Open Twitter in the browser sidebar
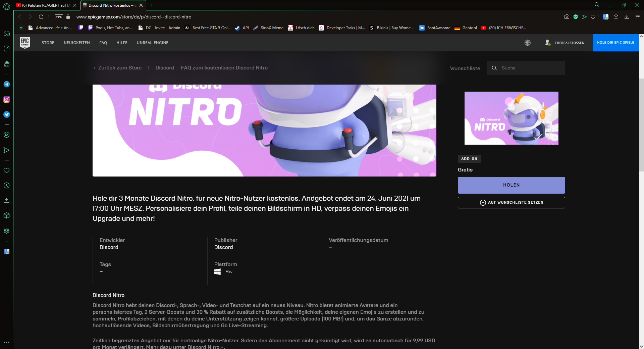 click(6, 114)
